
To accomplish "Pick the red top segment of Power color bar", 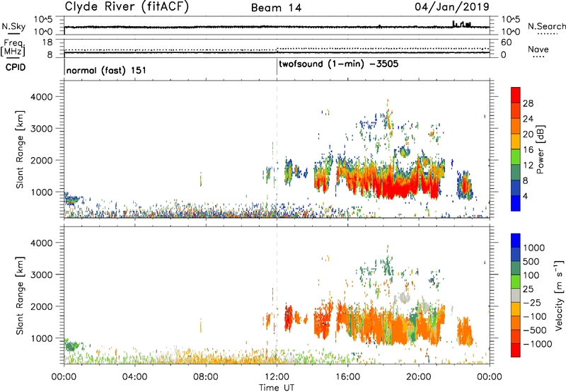I will (516, 95).
